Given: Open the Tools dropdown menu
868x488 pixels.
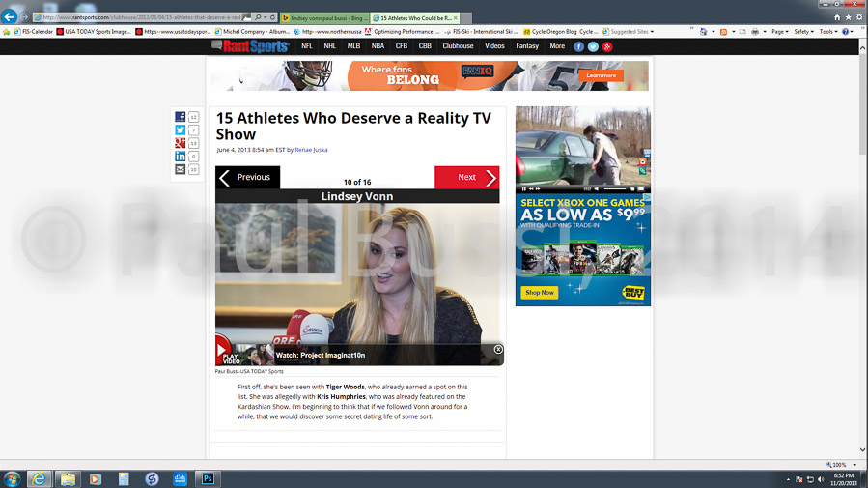Looking at the screenshot, I should (x=828, y=32).
